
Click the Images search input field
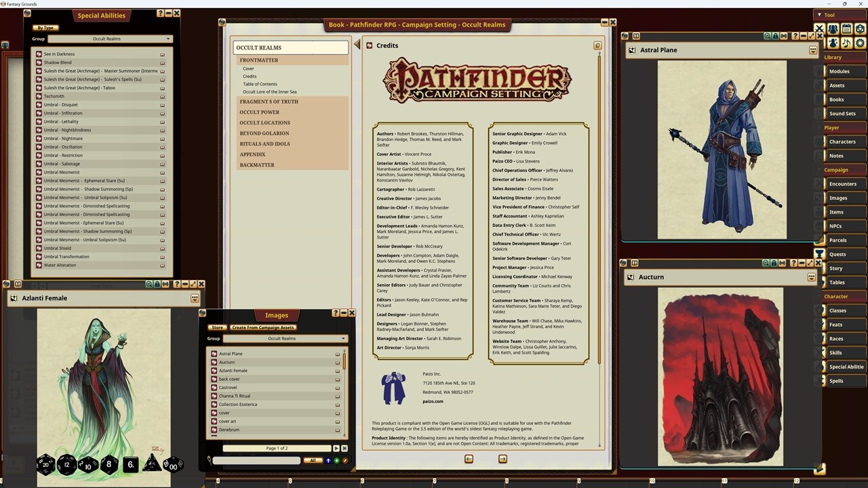256,461
